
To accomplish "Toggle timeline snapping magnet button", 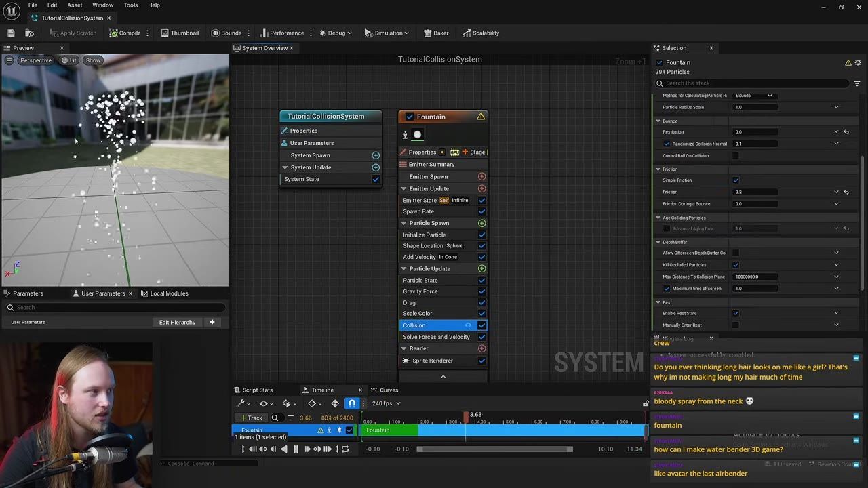I will tap(352, 403).
